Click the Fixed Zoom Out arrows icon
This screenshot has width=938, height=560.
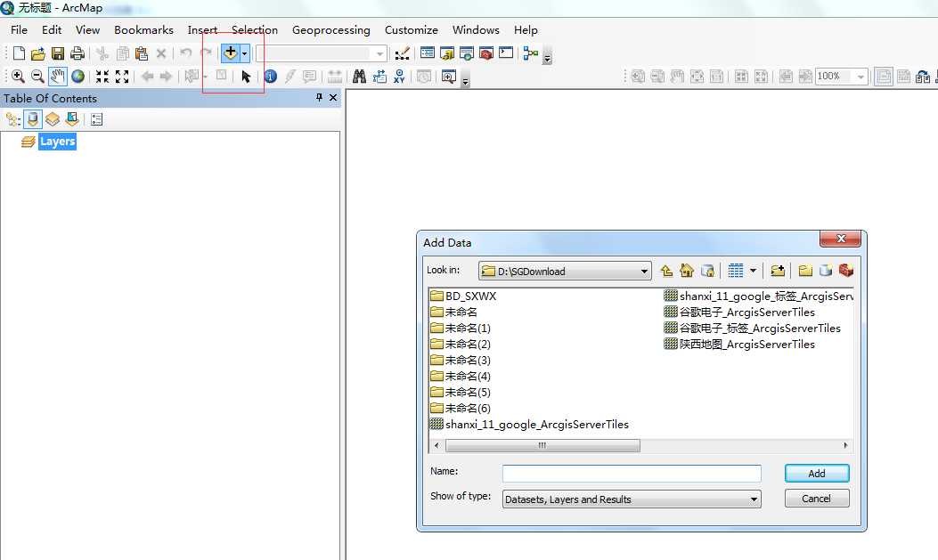[122, 77]
